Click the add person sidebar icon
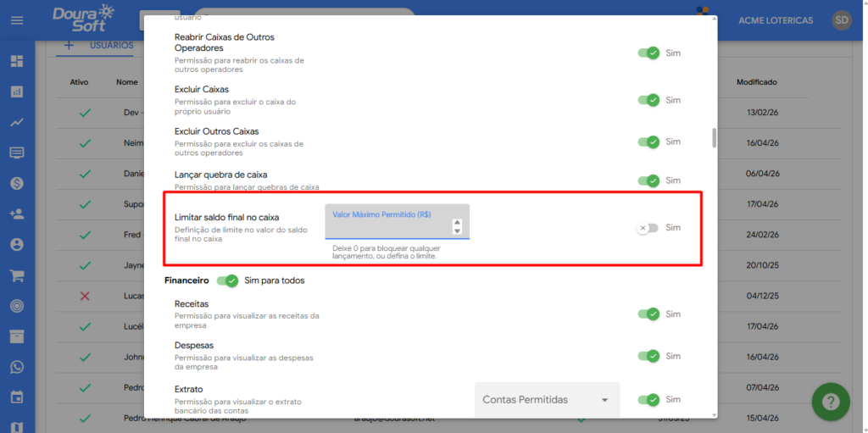This screenshot has width=868, height=433. [x=17, y=214]
